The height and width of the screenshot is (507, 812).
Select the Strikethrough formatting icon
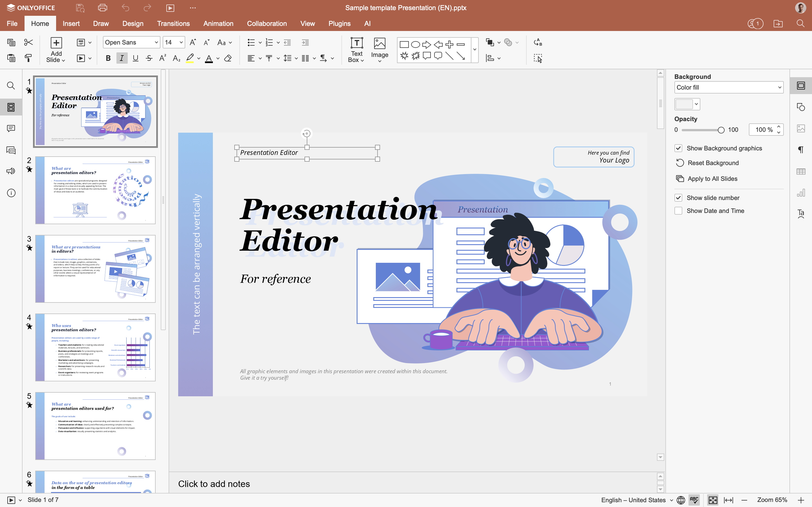point(149,58)
